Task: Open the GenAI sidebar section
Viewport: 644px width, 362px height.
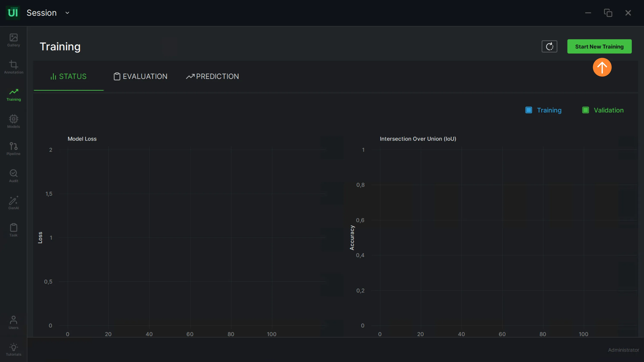Action: pyautogui.click(x=13, y=203)
